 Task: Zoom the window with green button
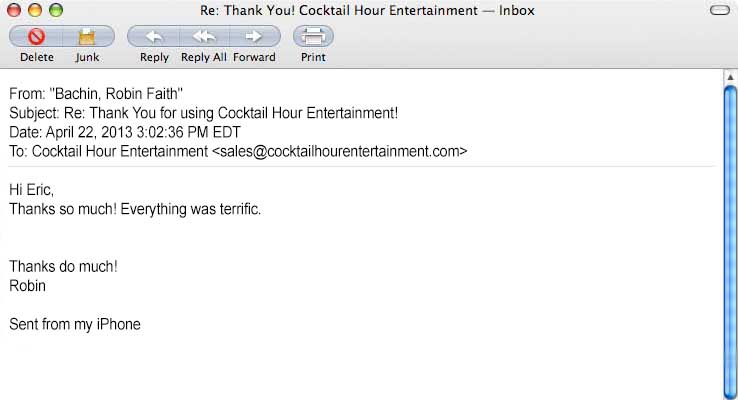point(55,11)
